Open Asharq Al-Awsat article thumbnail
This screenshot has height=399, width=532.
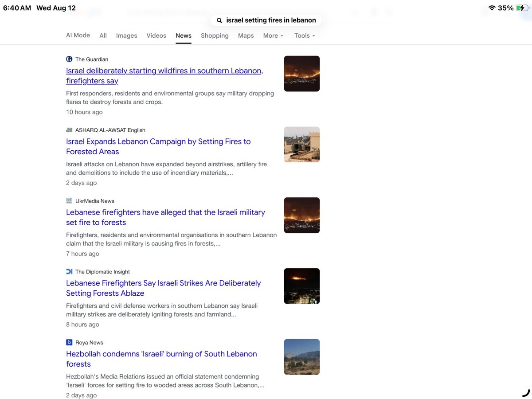(302, 145)
